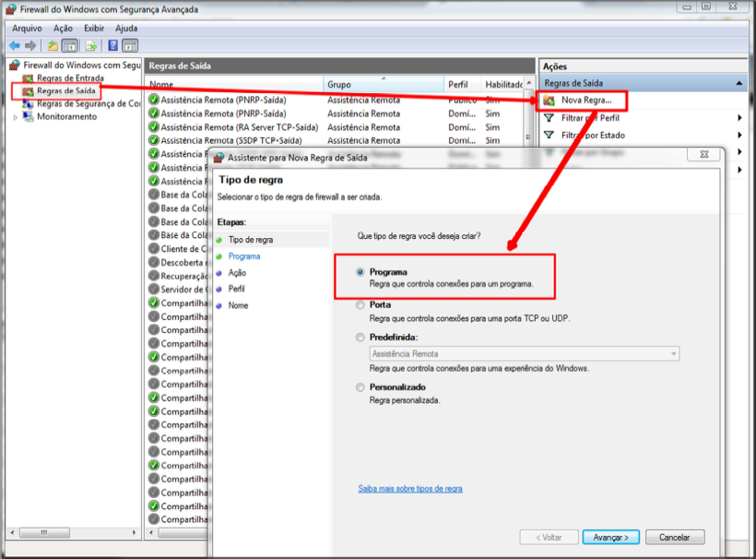
Task: Click the Programa step in the Etapas list
Action: coord(244,256)
